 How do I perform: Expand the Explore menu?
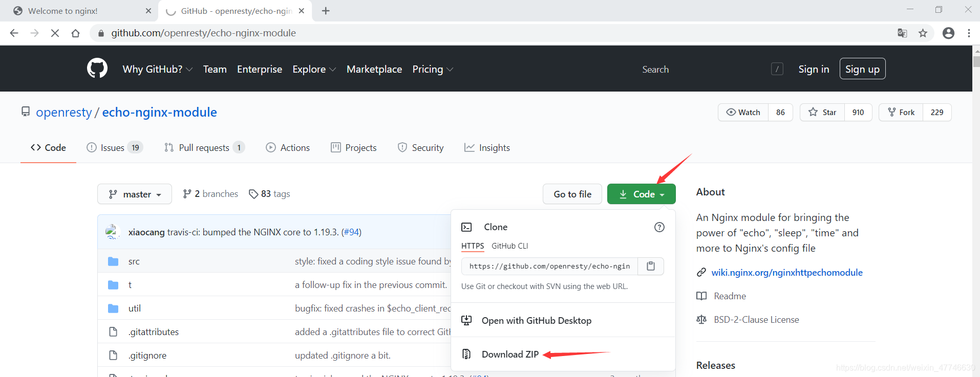tap(314, 69)
